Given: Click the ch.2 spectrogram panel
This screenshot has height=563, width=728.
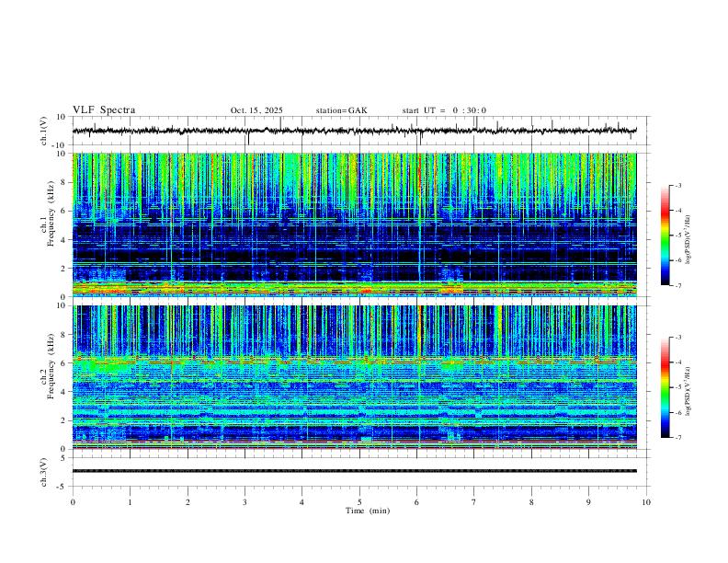Looking at the screenshot, I should pyautogui.click(x=355, y=377).
